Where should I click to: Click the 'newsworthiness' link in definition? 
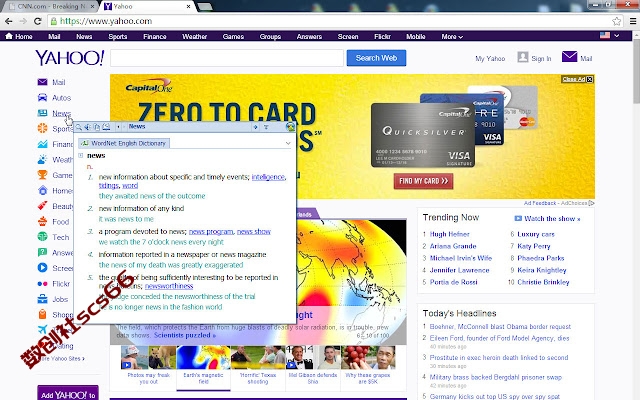pos(169,286)
